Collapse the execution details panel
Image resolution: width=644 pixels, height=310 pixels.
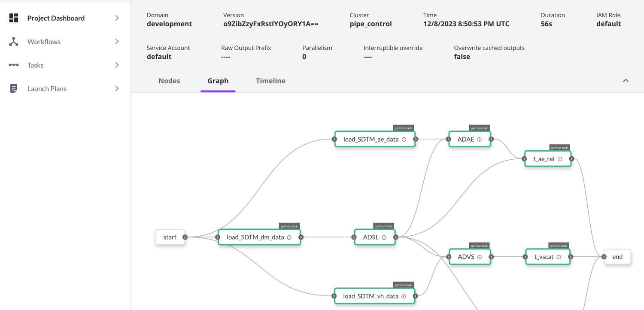click(626, 80)
